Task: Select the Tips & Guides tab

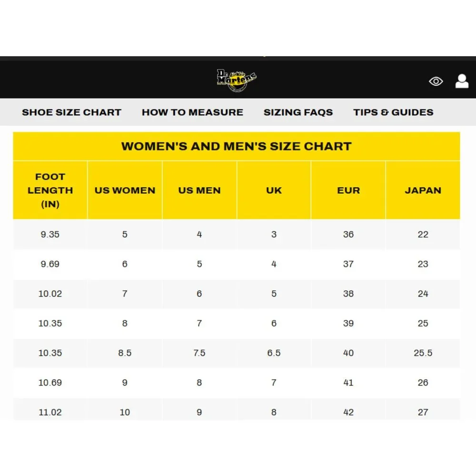Action: tap(394, 112)
